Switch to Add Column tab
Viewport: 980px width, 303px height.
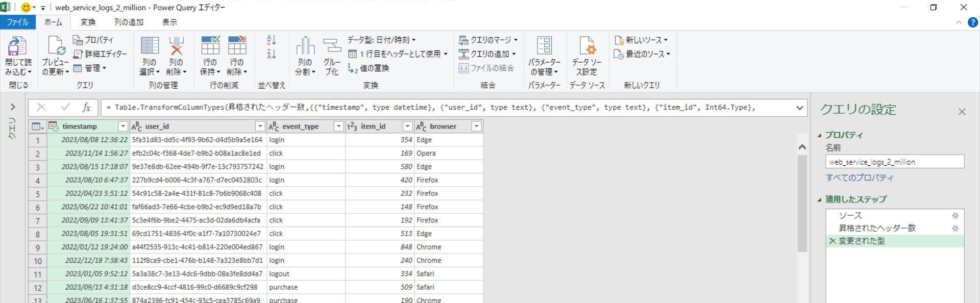[129, 22]
